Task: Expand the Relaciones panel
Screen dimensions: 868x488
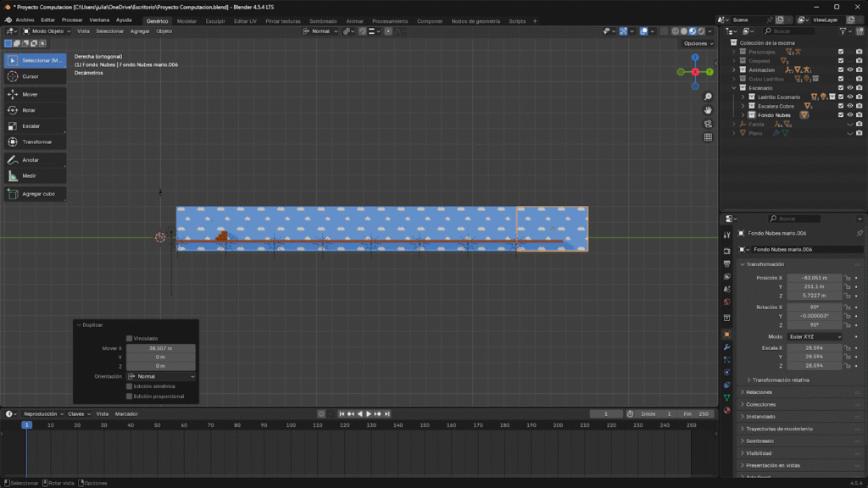Action: 760,392
